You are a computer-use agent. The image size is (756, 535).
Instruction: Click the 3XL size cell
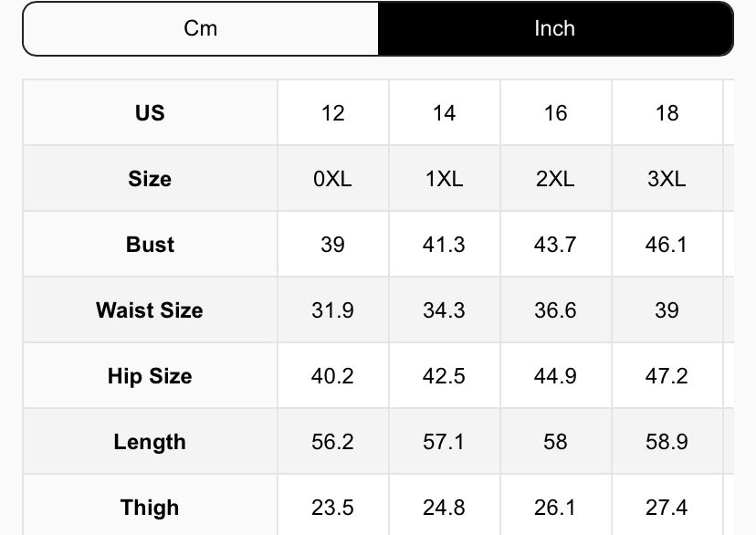(x=667, y=178)
